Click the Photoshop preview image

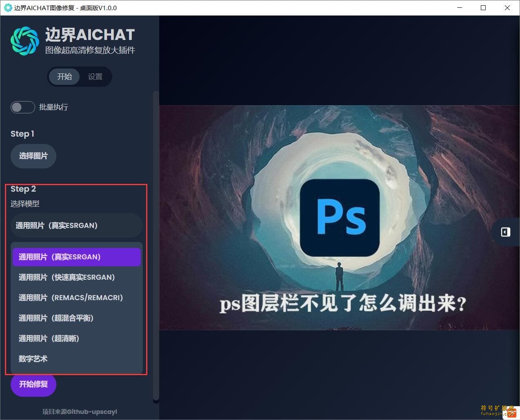(340, 218)
